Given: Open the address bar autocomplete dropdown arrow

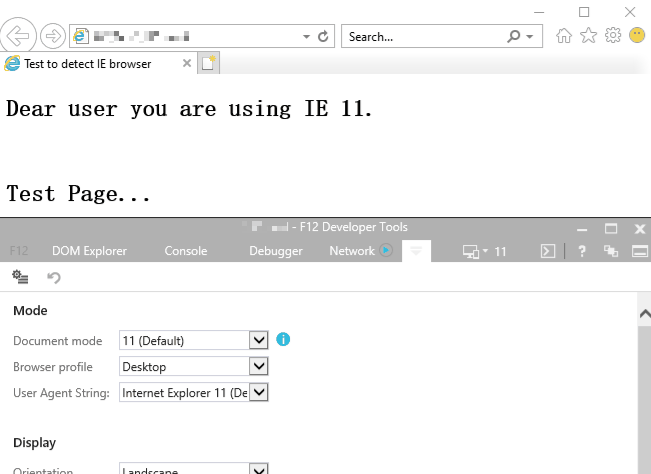Looking at the screenshot, I should pos(306,37).
